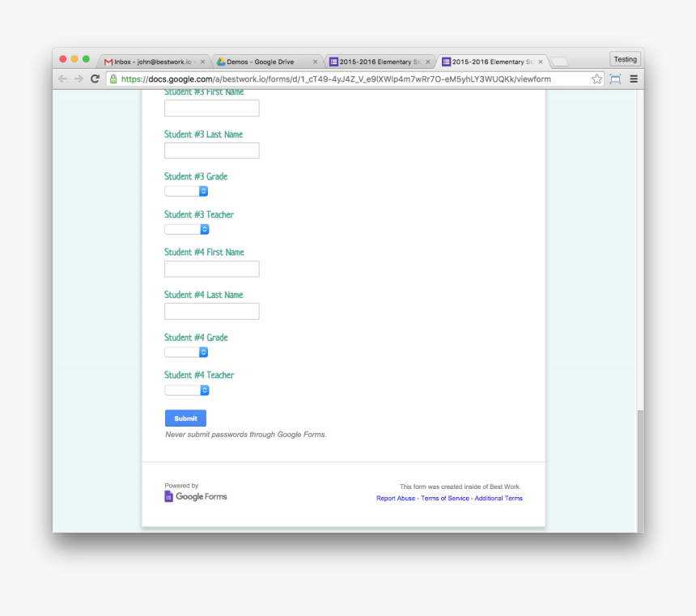Open the Student #3 Teacher dropdown

tap(187, 229)
